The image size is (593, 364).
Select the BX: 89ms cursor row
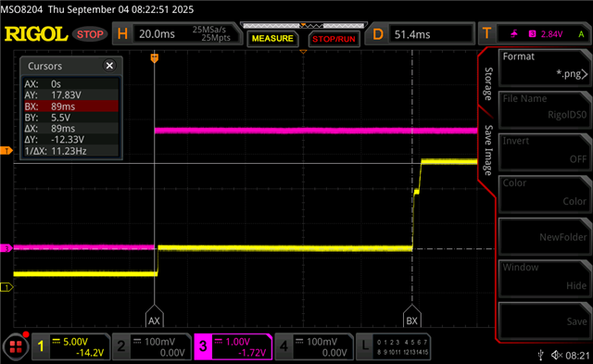click(71, 107)
